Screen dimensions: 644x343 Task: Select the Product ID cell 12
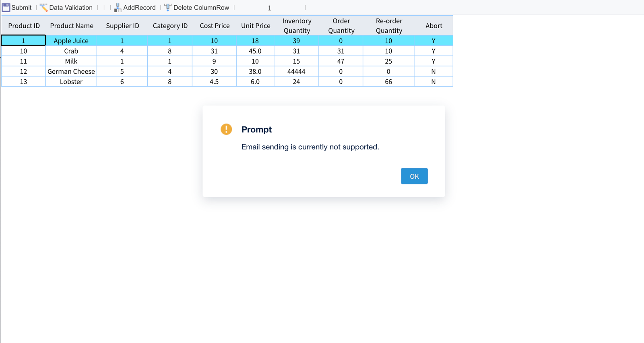coord(23,71)
